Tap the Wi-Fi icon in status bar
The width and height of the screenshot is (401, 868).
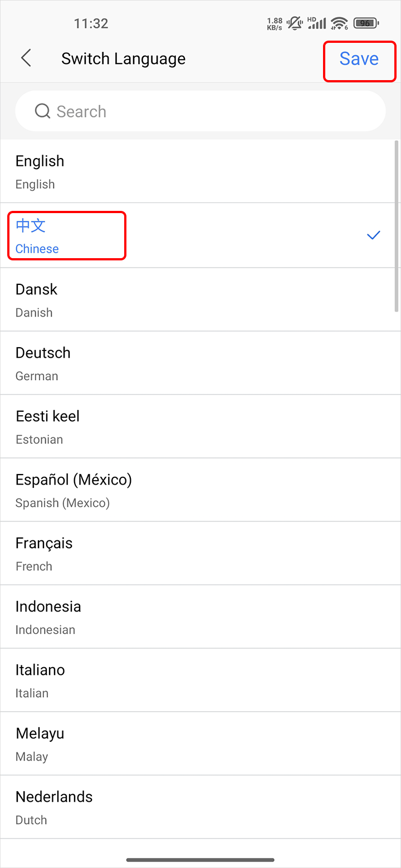[x=339, y=23]
